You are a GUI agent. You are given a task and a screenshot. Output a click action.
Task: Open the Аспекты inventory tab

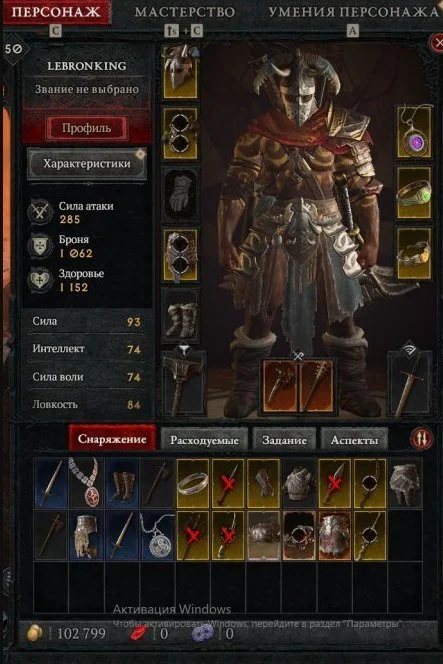354,440
